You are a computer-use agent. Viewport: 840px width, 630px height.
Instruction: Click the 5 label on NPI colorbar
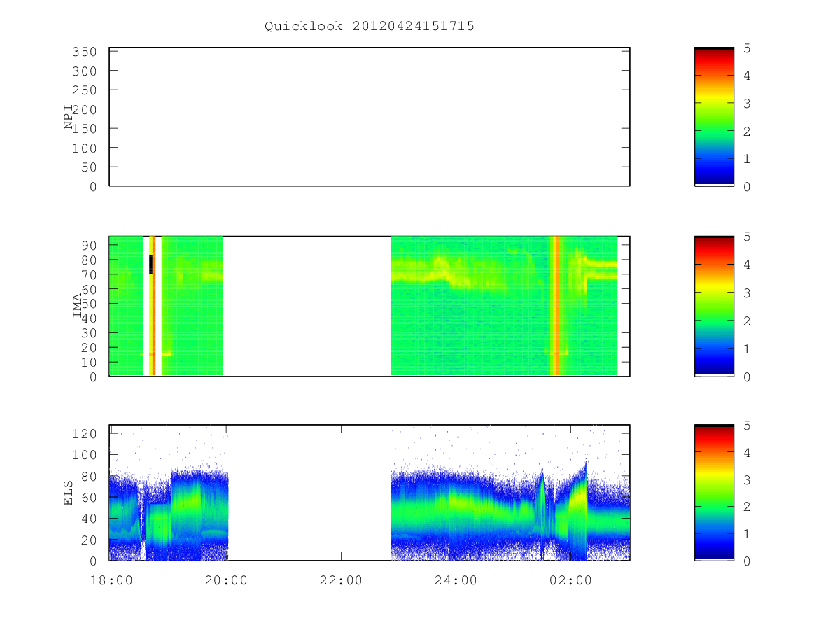[x=747, y=48]
